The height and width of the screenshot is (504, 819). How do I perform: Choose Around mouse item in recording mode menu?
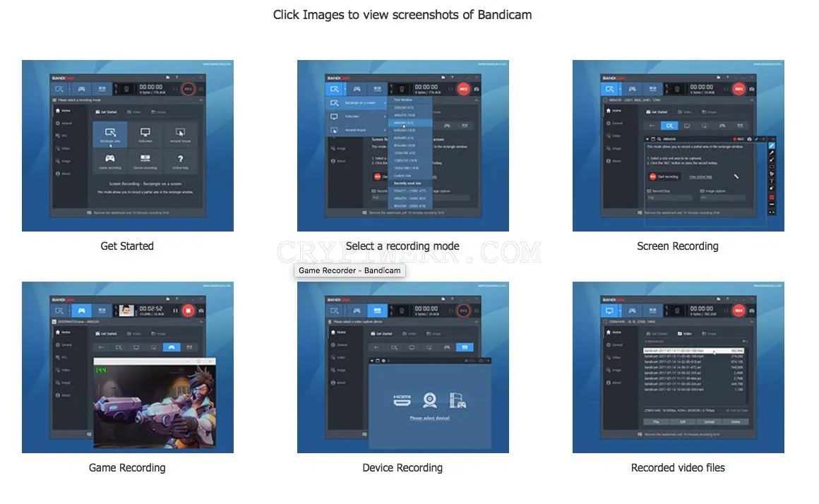pyautogui.click(x=357, y=130)
